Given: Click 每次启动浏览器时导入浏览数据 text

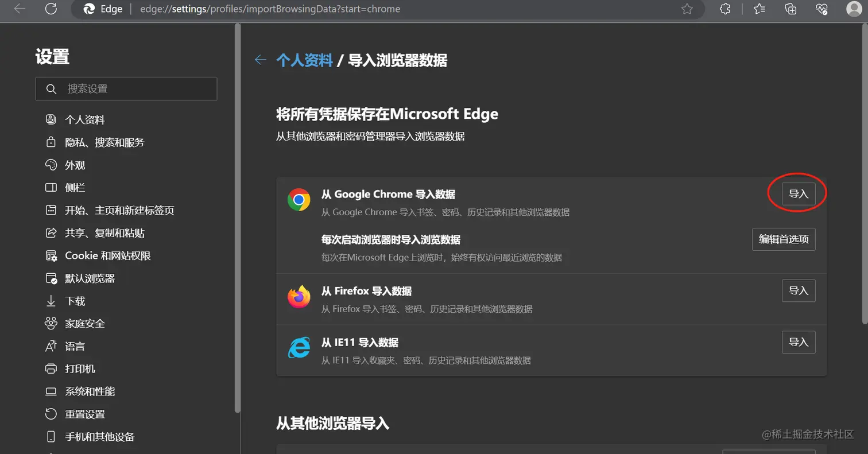Looking at the screenshot, I should click(390, 240).
